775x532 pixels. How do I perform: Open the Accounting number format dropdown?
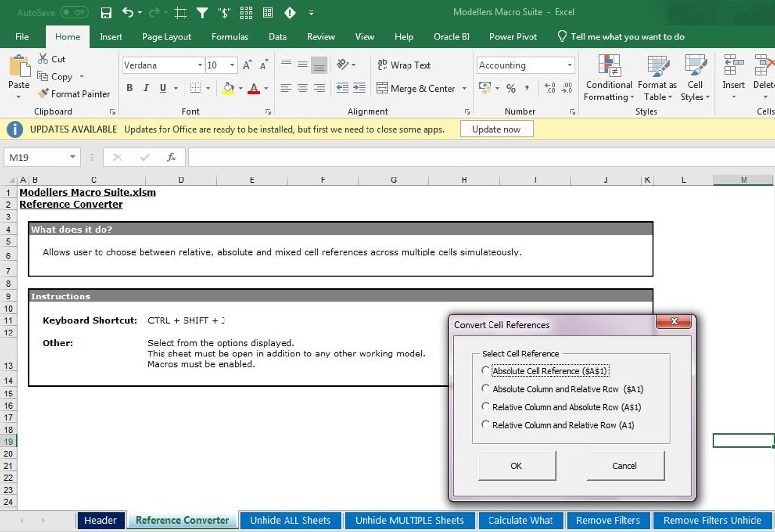569,65
